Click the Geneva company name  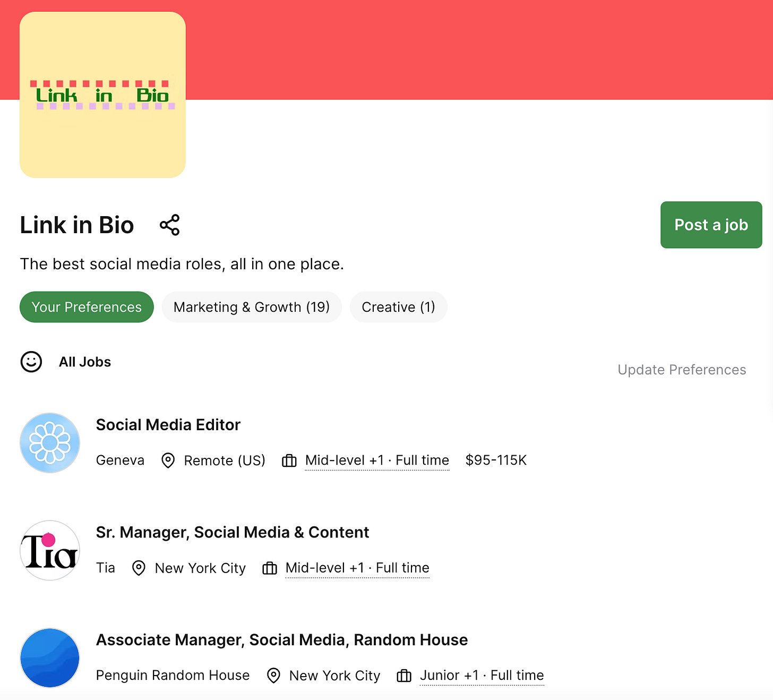pos(120,460)
